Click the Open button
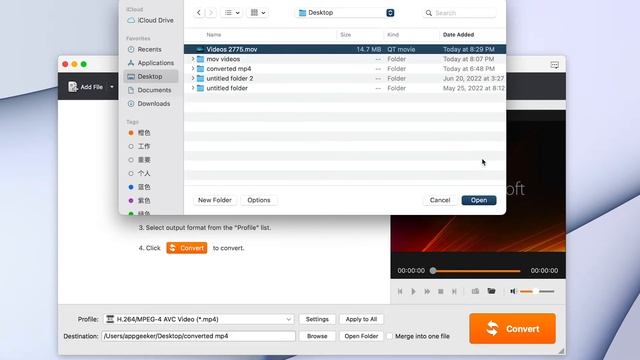This screenshot has height=360, width=640. (x=479, y=200)
